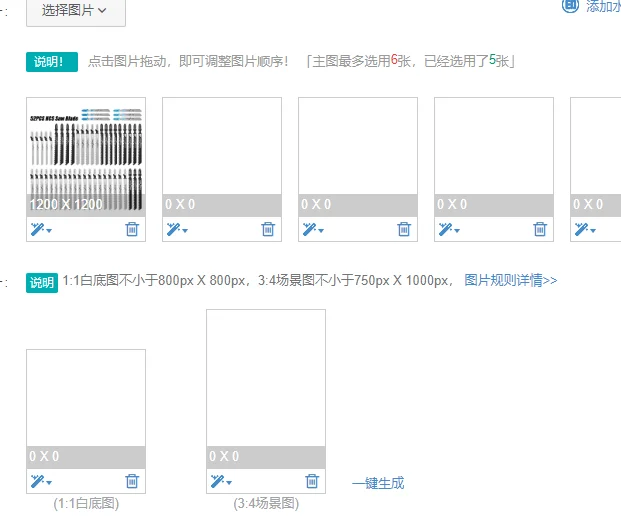The image size is (621, 521).
Task: Open edit wand menu for 1:1白底图 slot
Action: click(x=41, y=481)
